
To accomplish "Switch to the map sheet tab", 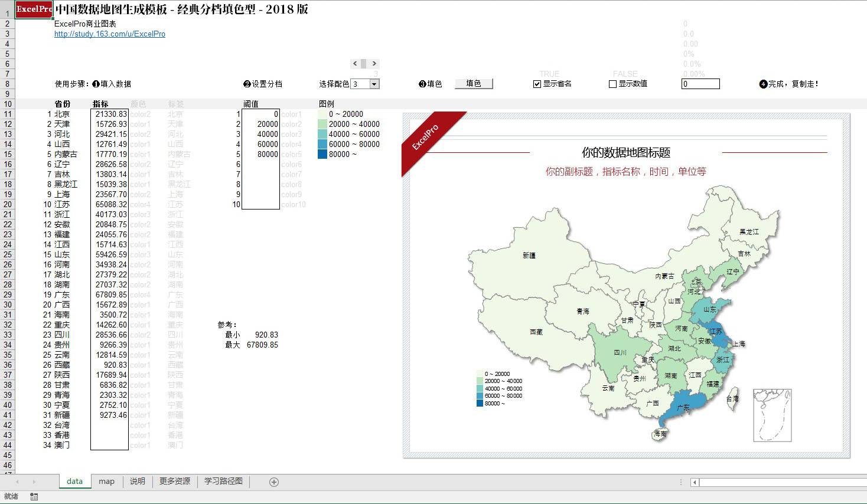I will (106, 482).
